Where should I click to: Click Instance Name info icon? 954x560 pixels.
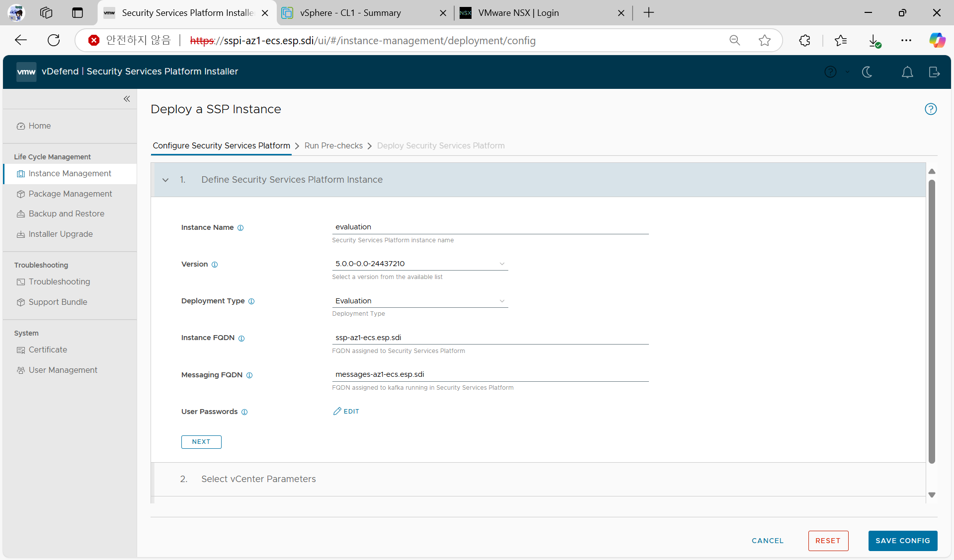(240, 228)
